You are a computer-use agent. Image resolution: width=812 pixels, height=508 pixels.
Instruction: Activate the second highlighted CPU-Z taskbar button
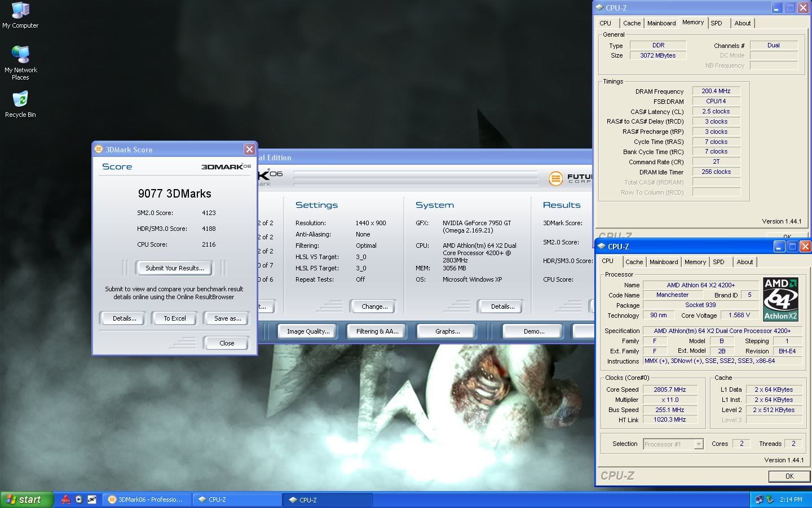point(328,500)
